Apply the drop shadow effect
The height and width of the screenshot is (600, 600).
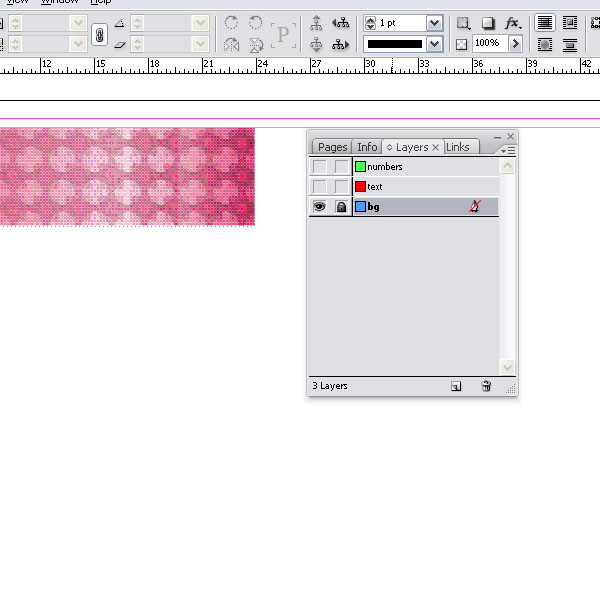pos(488,23)
